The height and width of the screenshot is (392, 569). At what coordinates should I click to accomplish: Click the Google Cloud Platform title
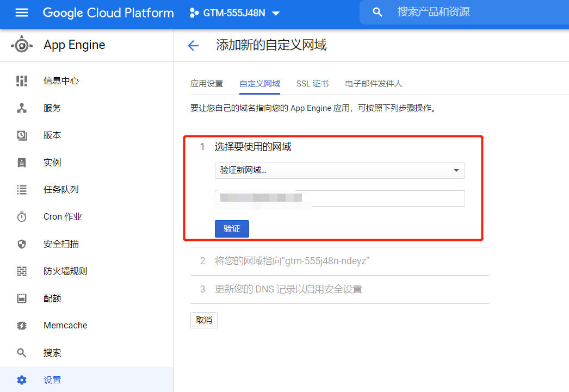(108, 13)
